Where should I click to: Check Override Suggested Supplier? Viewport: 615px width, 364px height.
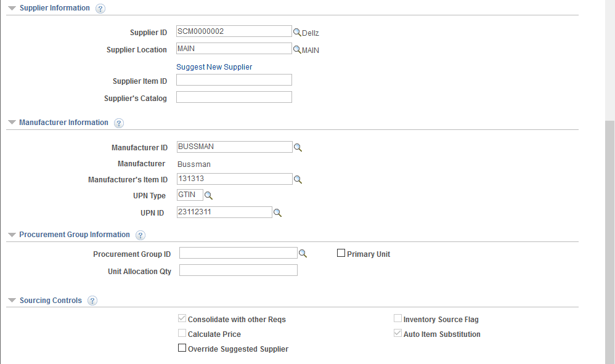182,347
